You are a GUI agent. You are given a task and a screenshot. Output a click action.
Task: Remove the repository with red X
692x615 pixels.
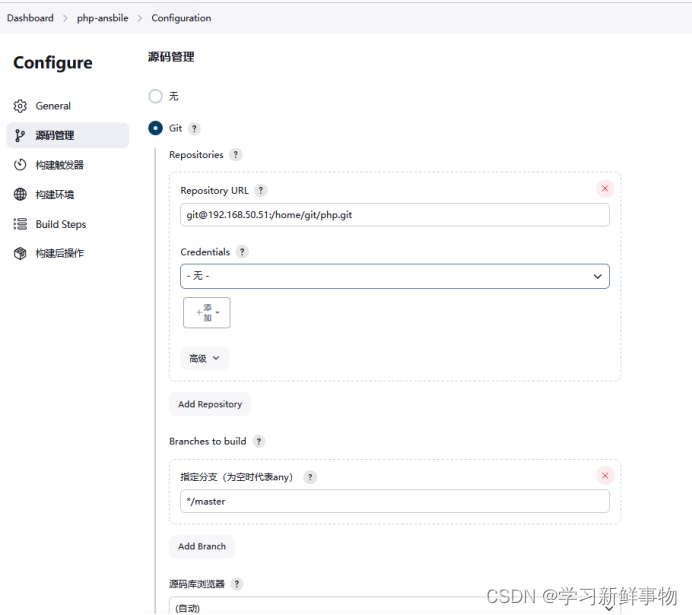605,188
